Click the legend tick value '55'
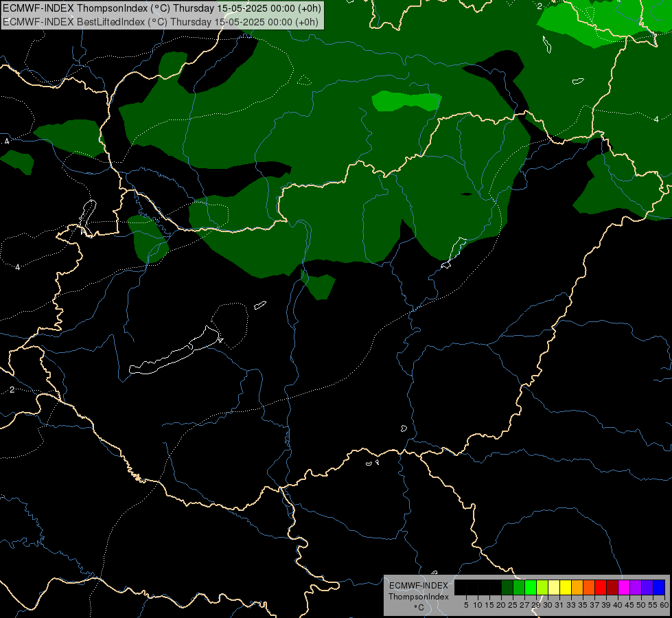This screenshot has height=618, width=672. tap(653, 605)
